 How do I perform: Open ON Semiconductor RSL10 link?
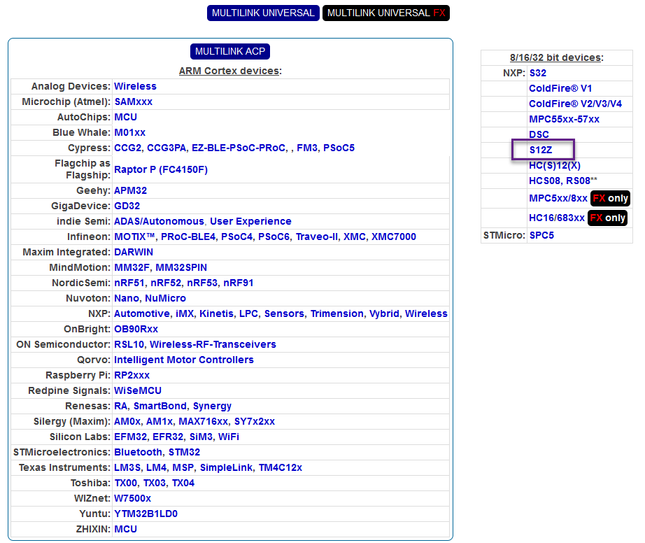click(129, 344)
